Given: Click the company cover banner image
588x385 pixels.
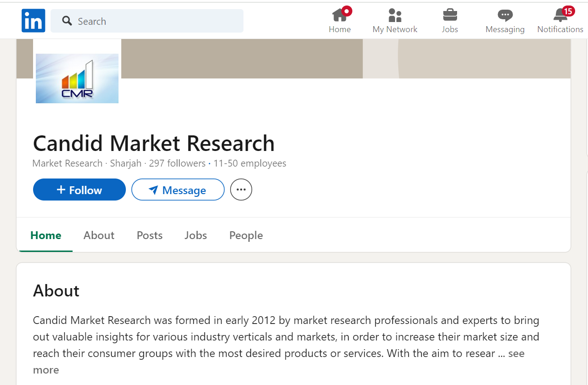Looking at the screenshot, I should [x=322, y=59].
